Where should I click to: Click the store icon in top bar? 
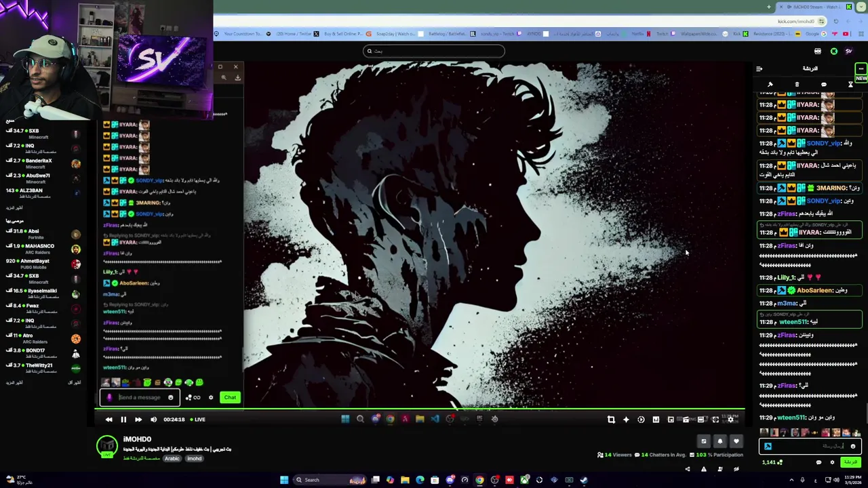pos(818,52)
